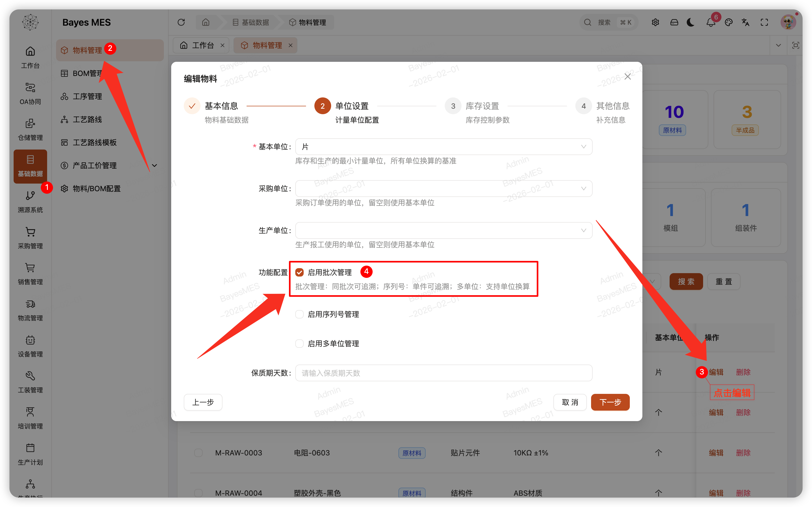This screenshot has width=812, height=507.
Task: Open the 基本单位 dropdown
Action: tap(443, 147)
